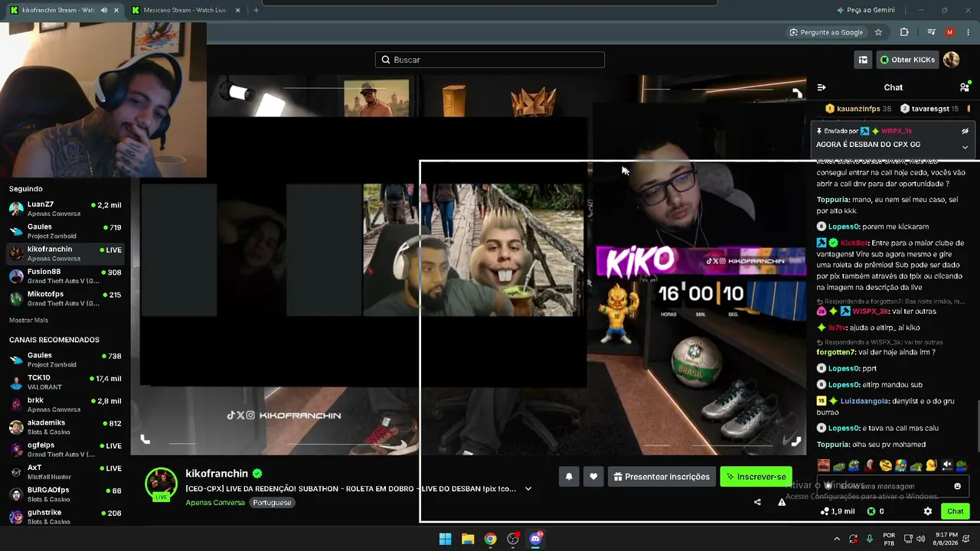The height and width of the screenshot is (551, 980).
Task: Open brkk recommended channel
Action: click(65, 405)
